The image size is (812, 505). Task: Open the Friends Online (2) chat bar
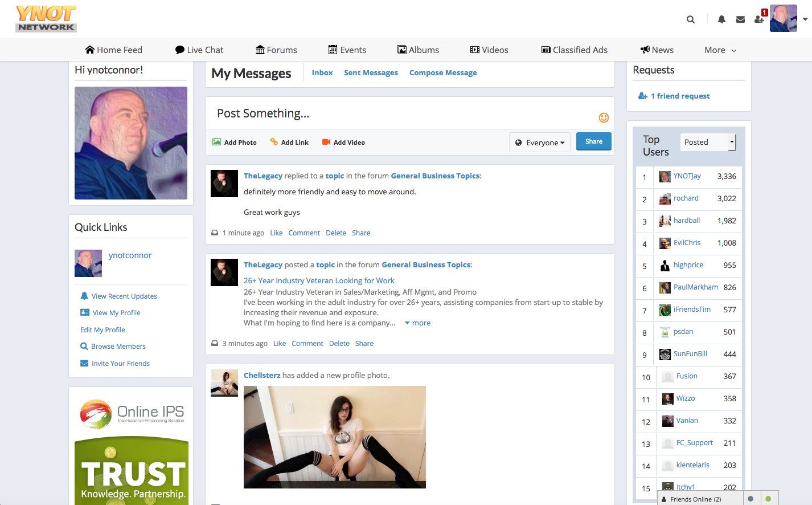pyautogui.click(x=700, y=499)
